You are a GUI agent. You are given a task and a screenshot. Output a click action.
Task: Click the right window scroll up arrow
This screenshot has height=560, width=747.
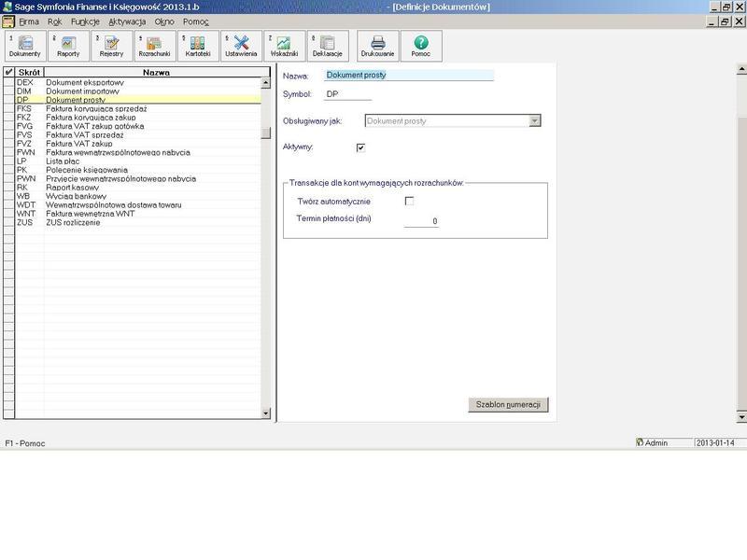(741, 69)
